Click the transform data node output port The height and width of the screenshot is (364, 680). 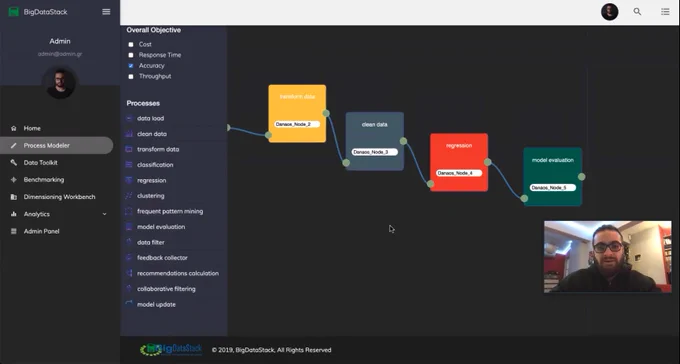pos(326,113)
